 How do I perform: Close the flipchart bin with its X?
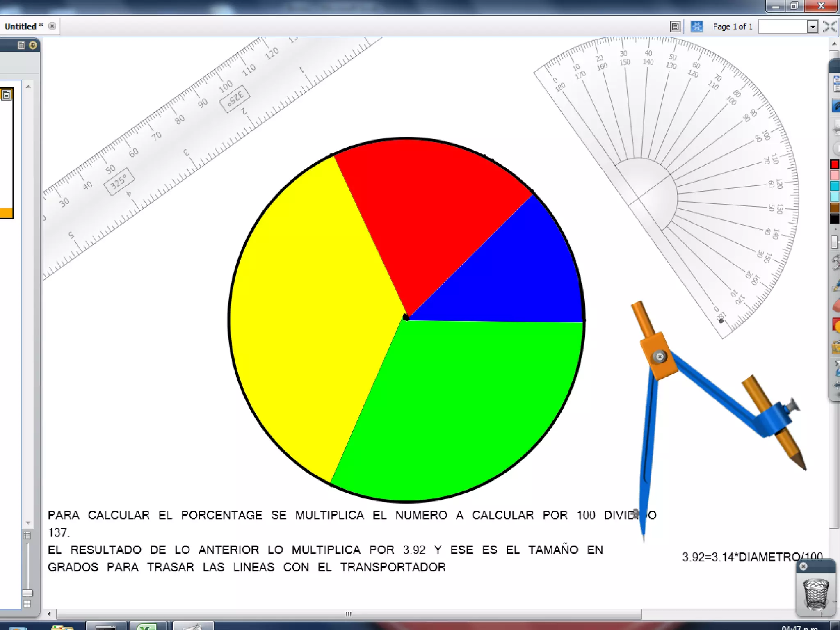tap(803, 566)
